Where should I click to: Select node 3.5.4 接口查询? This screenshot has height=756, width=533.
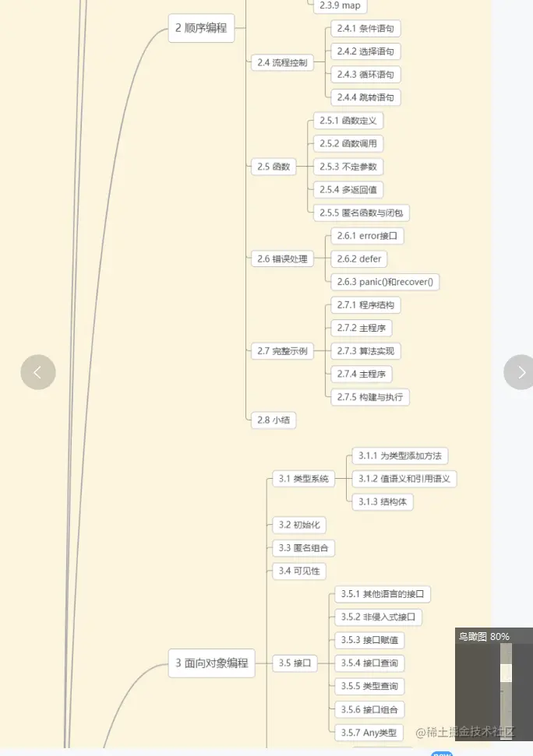(x=369, y=663)
